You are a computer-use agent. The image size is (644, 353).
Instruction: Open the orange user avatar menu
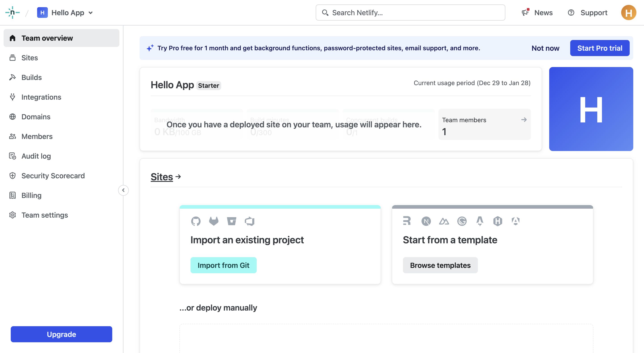629,13
